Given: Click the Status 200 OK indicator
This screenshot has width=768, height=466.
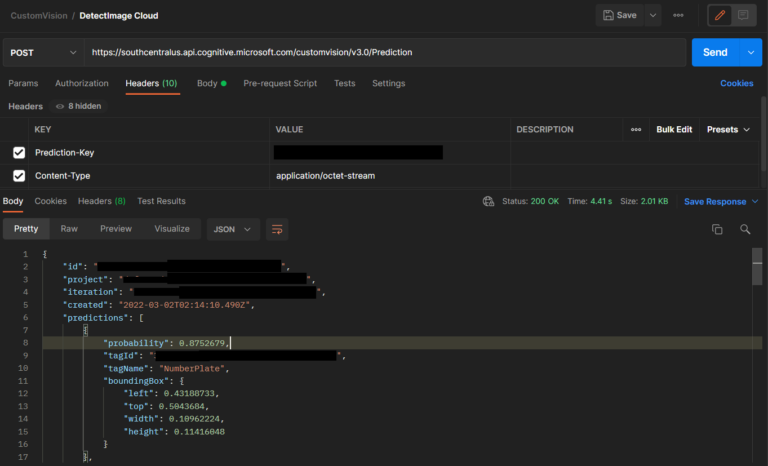Looking at the screenshot, I should click(x=530, y=201).
